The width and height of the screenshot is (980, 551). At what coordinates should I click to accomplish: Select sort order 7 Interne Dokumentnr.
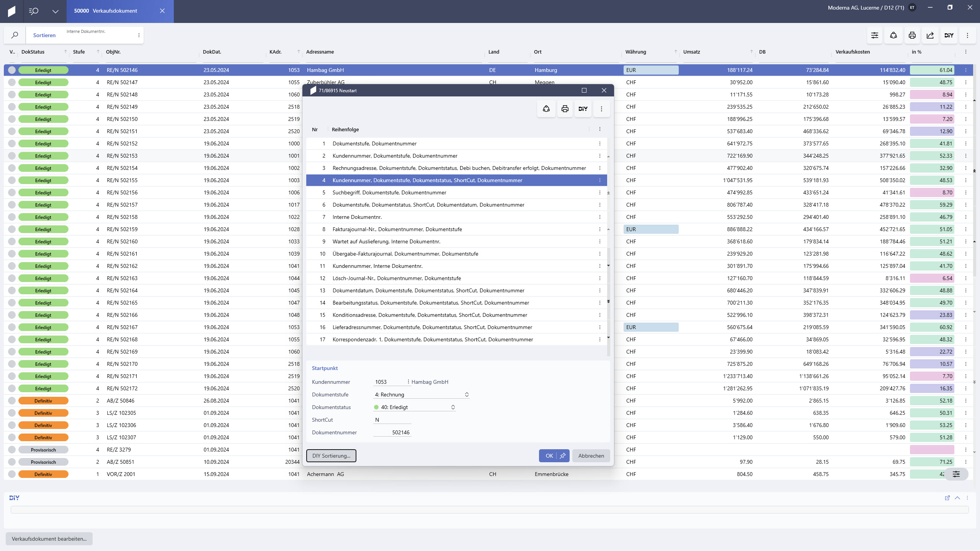coord(456,217)
